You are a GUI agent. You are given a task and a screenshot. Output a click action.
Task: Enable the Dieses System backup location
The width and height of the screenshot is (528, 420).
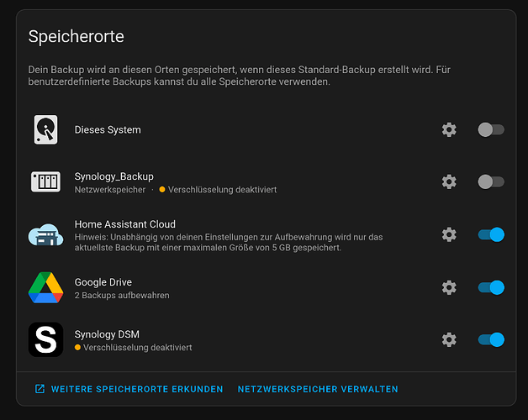491,129
